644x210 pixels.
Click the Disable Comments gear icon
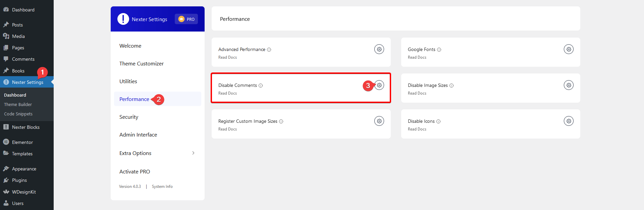(379, 85)
